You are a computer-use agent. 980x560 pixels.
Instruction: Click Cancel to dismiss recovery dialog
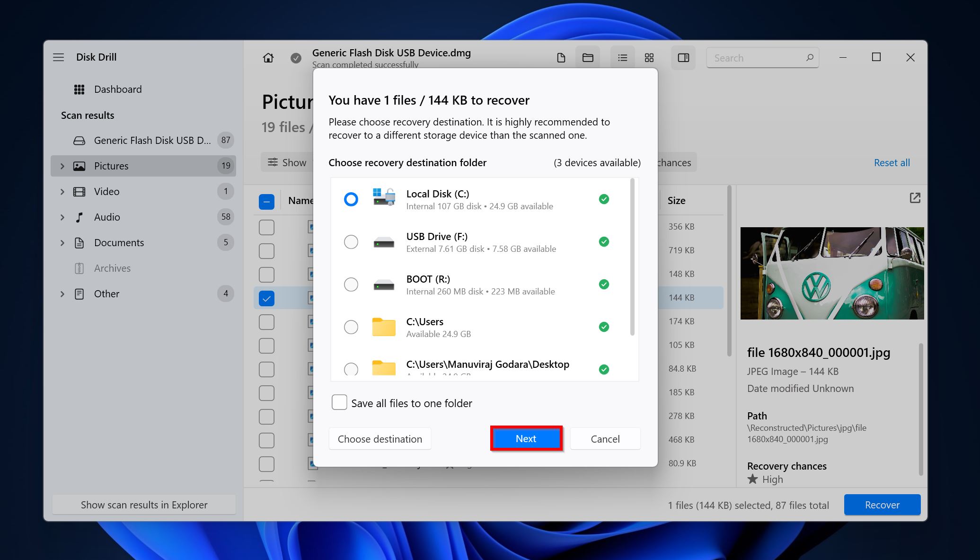(x=605, y=438)
